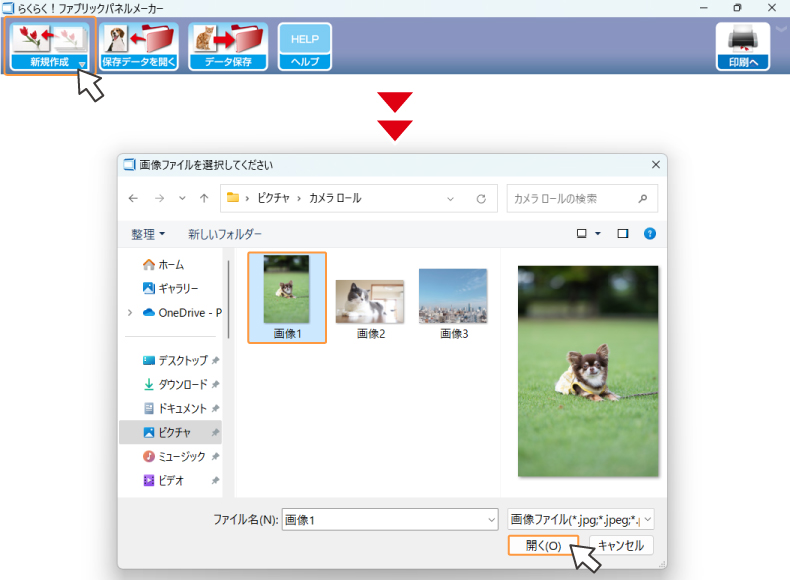Click the キャンセル button
790x580 pixels.
(x=621, y=546)
